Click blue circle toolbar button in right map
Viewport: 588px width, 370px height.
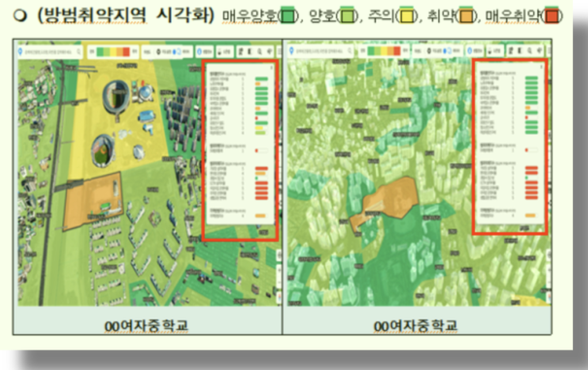[x=471, y=51]
